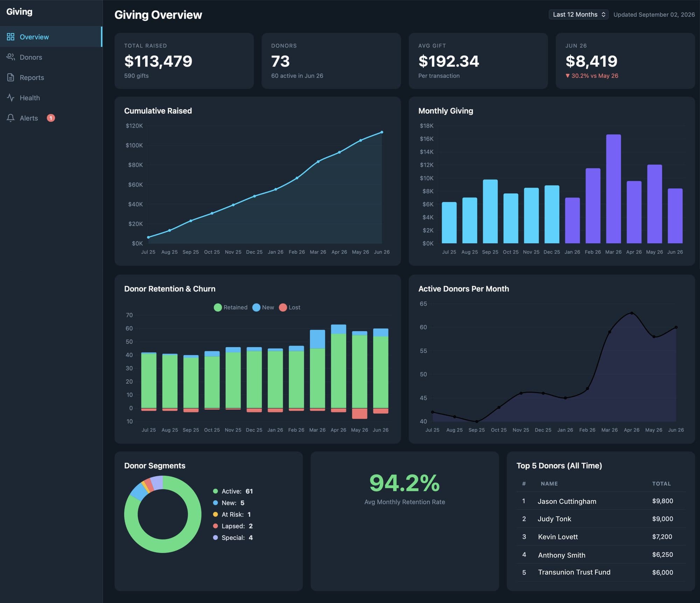The height and width of the screenshot is (603, 700).
Task: Click the Alerts bell icon
Action: click(x=10, y=118)
